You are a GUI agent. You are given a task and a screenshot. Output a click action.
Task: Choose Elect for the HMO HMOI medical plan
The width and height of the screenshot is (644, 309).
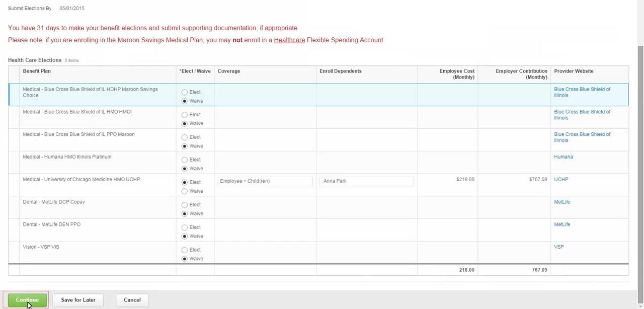point(185,115)
